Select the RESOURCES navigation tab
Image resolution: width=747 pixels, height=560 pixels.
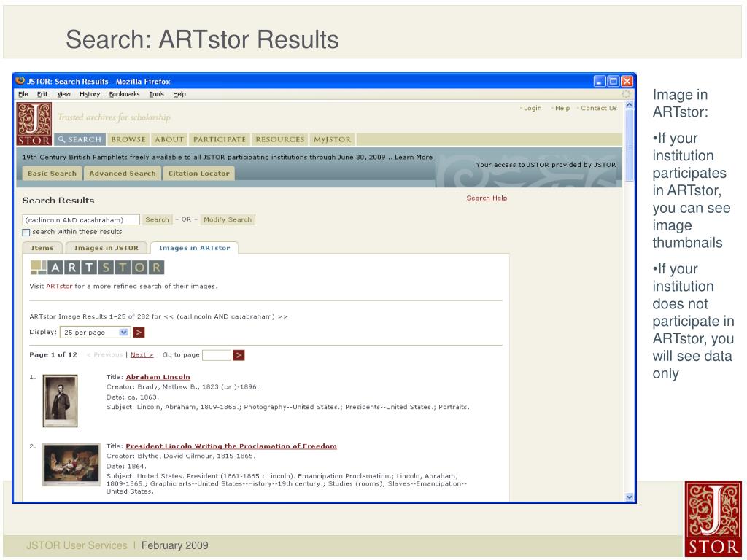click(279, 139)
